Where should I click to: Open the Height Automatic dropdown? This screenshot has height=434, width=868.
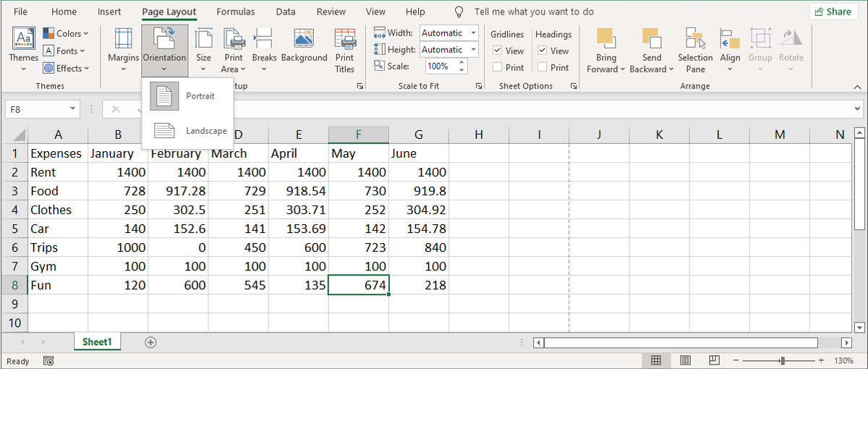point(474,49)
